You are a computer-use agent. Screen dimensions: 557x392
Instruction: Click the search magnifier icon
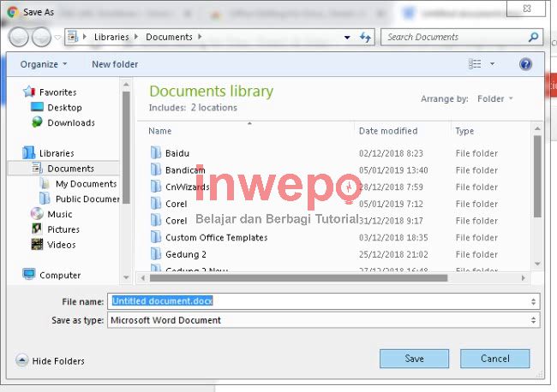pyautogui.click(x=533, y=37)
